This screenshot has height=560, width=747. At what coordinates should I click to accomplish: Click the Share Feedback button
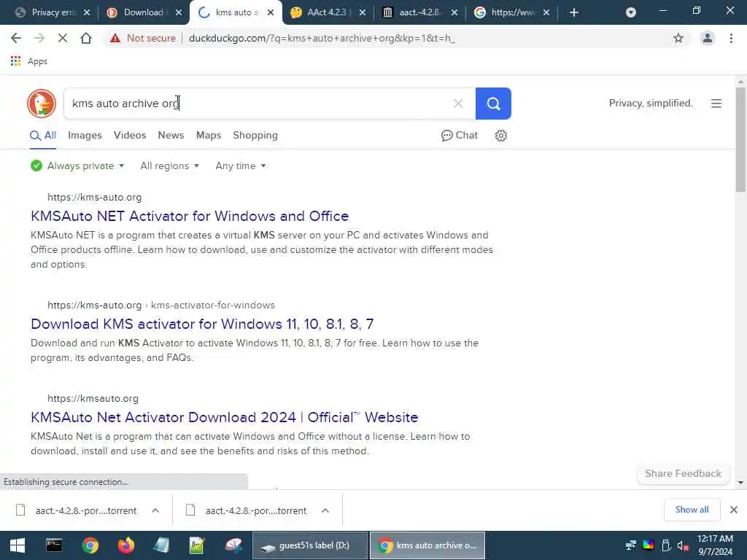[683, 473]
